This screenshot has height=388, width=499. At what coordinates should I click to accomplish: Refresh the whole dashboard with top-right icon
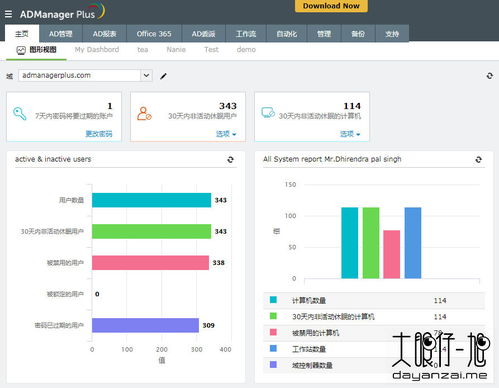click(489, 76)
